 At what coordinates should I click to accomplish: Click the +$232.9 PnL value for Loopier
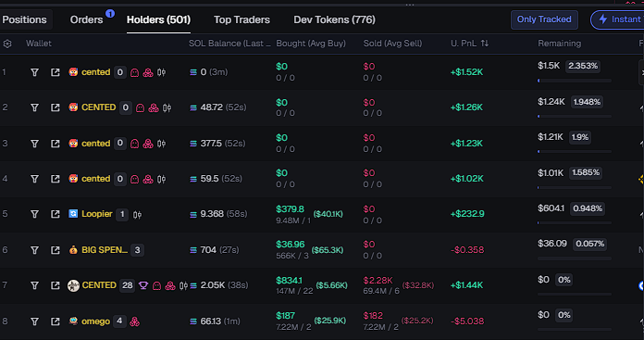click(x=467, y=214)
